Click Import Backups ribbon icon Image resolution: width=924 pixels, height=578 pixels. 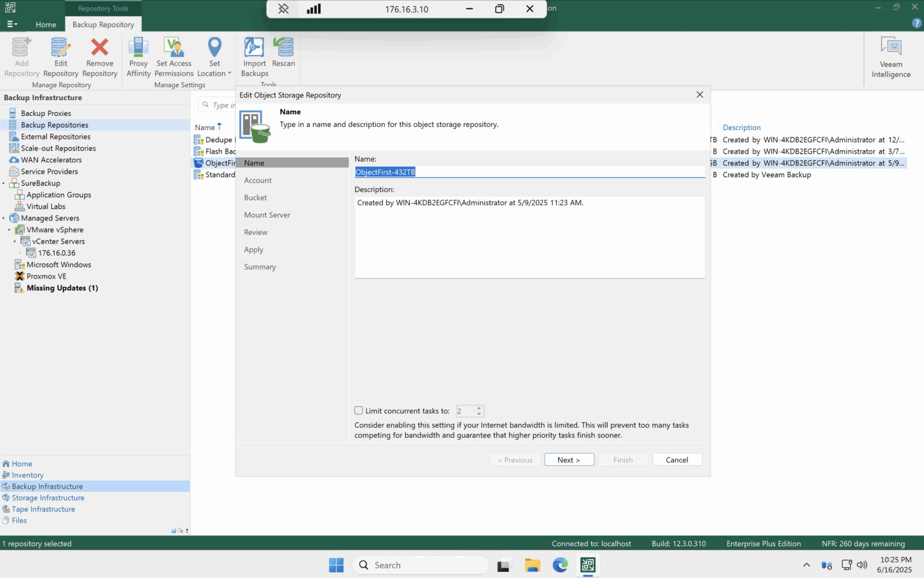[x=254, y=47]
